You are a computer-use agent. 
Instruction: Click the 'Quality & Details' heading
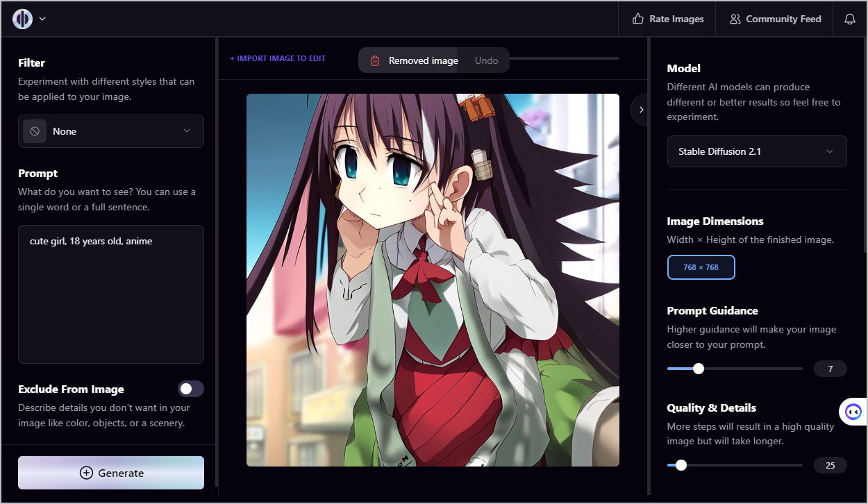coord(712,408)
